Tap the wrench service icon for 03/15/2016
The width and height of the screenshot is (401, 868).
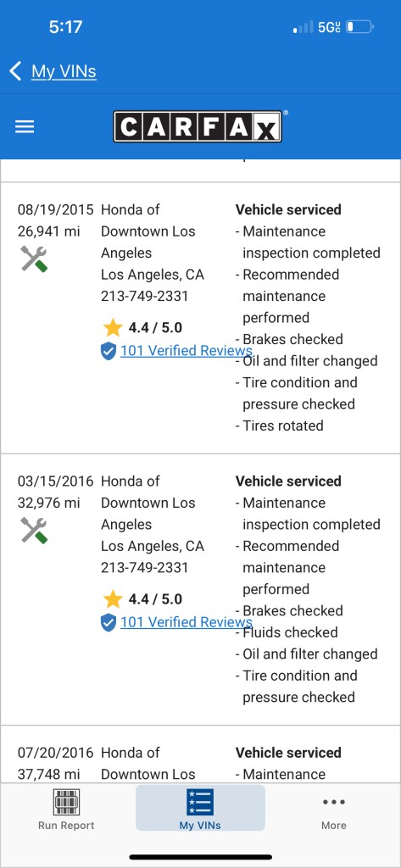(34, 531)
